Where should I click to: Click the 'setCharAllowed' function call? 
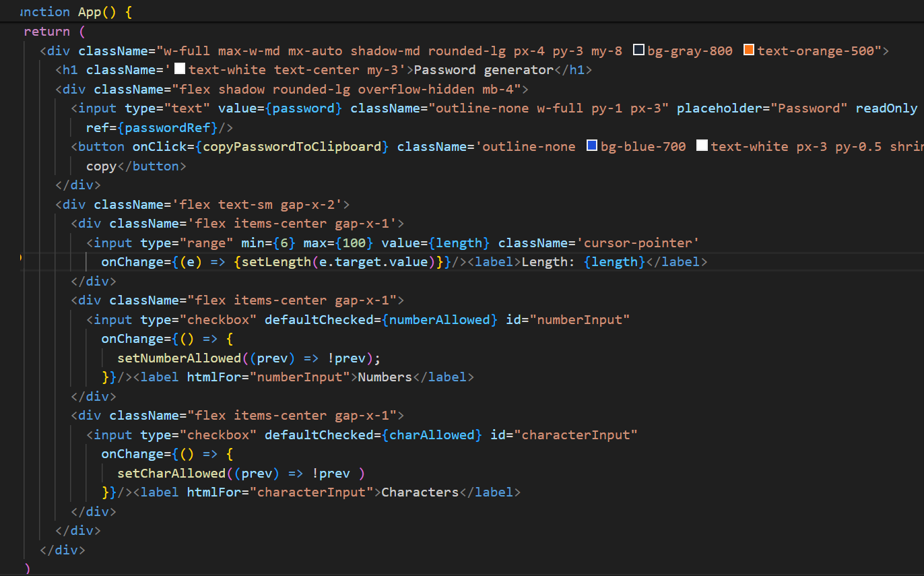(172, 473)
